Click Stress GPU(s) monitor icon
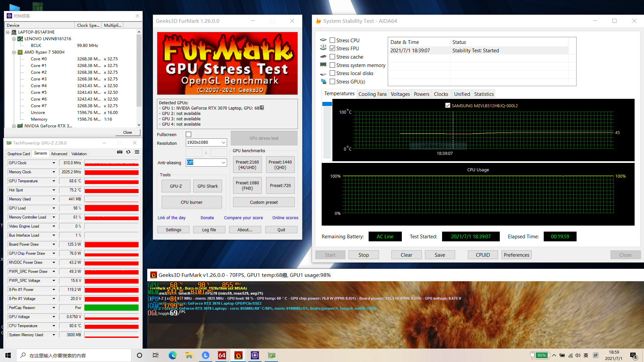 tap(323, 81)
